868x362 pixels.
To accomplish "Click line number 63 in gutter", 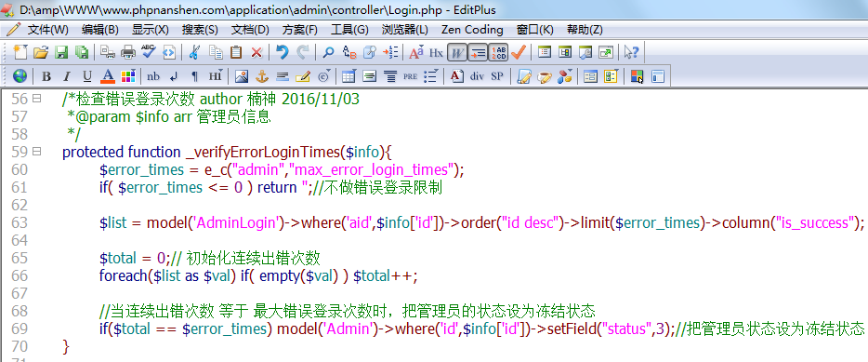I will click(x=20, y=222).
